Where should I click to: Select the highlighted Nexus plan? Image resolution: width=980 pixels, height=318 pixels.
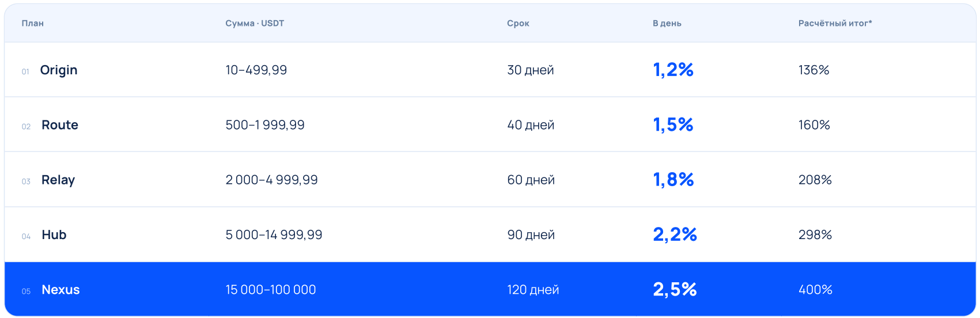pyautogui.click(x=490, y=289)
